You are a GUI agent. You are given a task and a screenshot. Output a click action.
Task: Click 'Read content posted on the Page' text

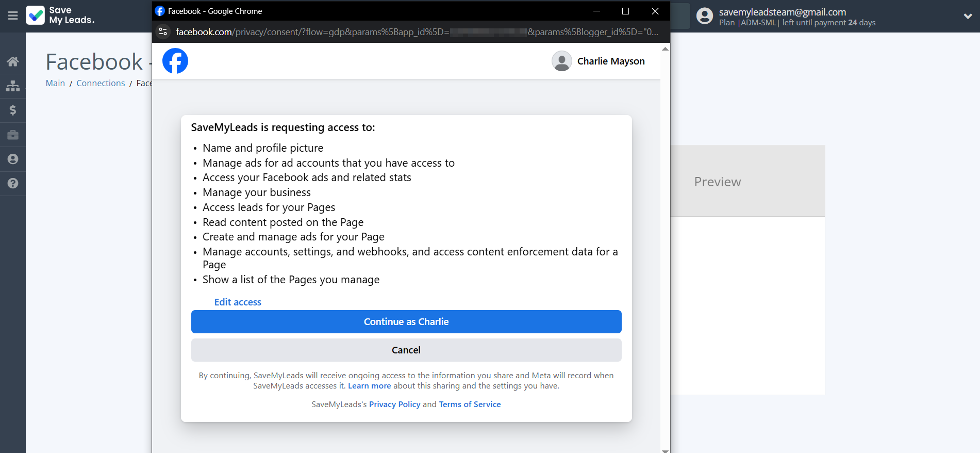click(283, 222)
